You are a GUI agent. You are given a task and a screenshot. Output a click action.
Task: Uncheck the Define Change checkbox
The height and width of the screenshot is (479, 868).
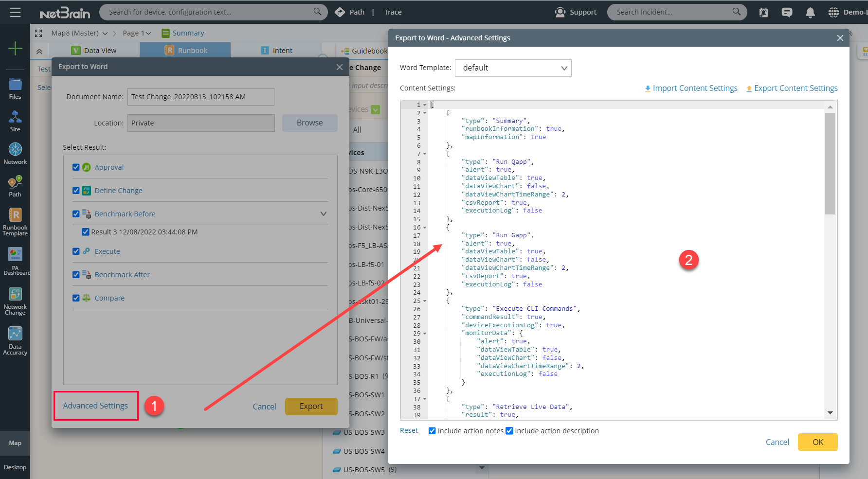tap(76, 191)
